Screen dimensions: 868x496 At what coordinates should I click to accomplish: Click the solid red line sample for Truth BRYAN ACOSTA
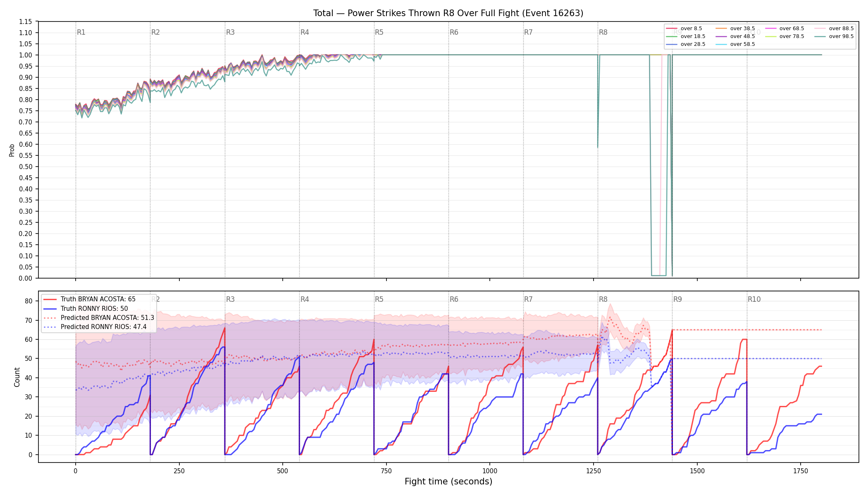[x=50, y=299]
